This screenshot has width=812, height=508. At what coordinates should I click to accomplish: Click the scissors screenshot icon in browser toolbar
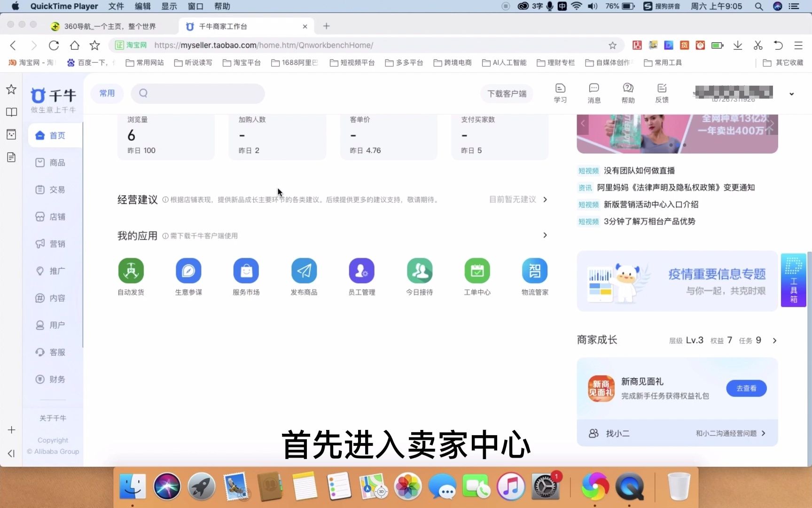(758, 45)
